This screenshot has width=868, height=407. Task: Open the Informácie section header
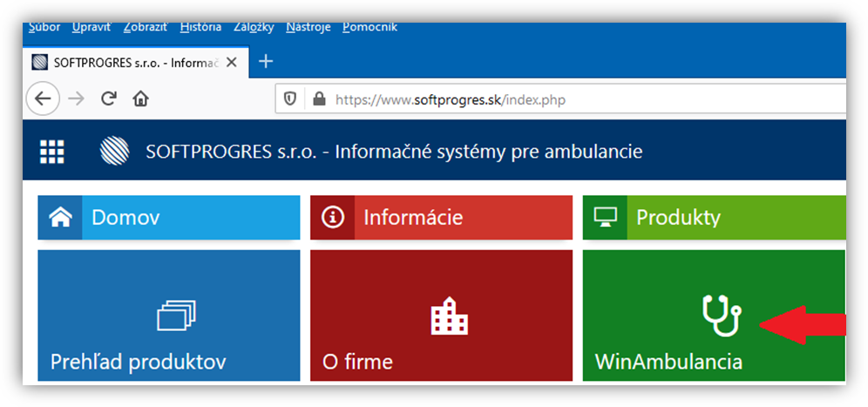click(x=441, y=218)
